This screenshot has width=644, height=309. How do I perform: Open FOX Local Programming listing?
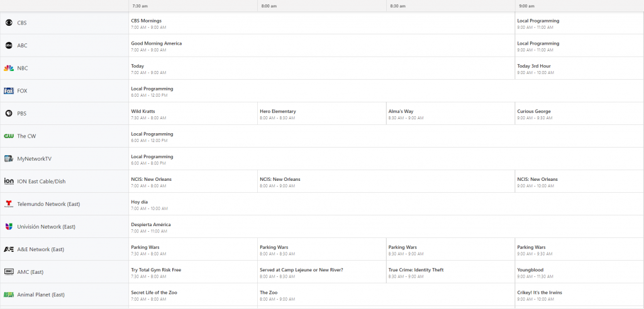387,90
